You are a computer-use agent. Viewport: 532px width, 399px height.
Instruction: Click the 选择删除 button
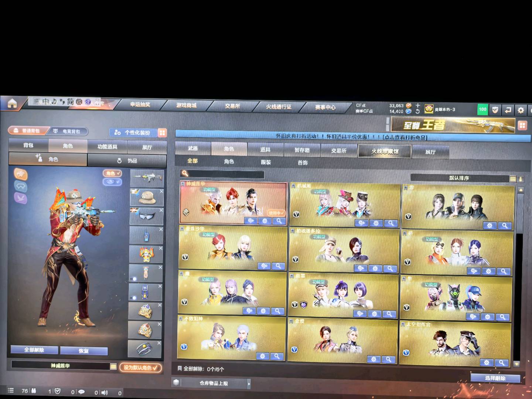coord(495,378)
